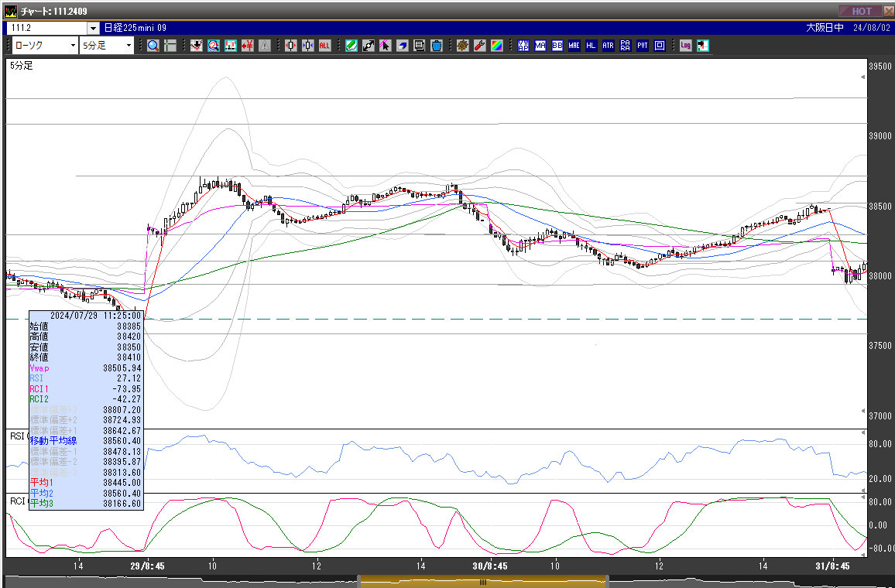
Task: Click the horizontal scrollbar thumb below chart
Action: [x=483, y=582]
